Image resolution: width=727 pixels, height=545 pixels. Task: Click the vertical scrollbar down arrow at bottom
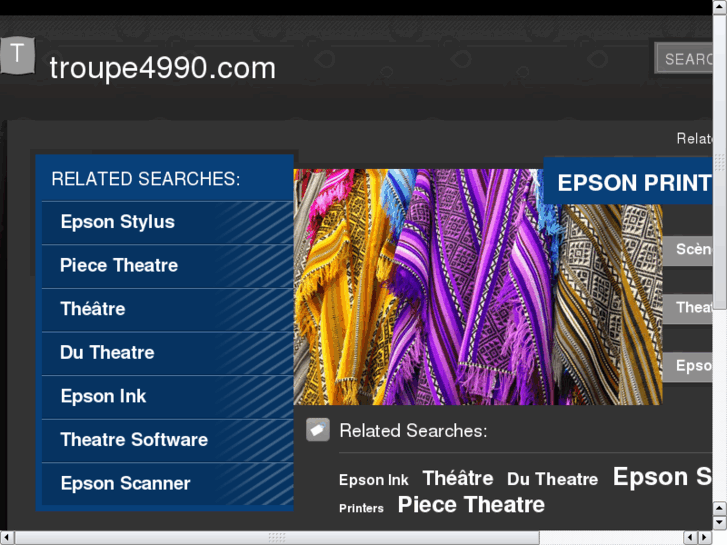(720, 523)
